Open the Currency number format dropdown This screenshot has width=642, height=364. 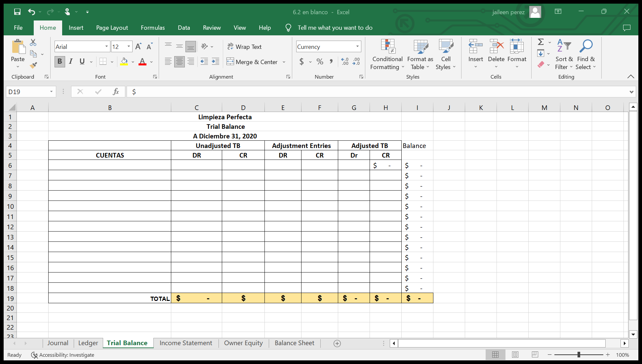[x=357, y=47]
